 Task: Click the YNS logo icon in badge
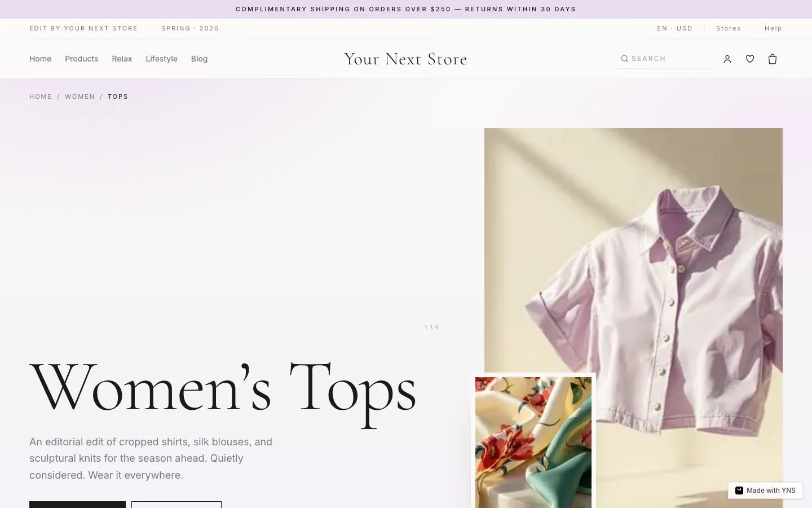click(739, 491)
